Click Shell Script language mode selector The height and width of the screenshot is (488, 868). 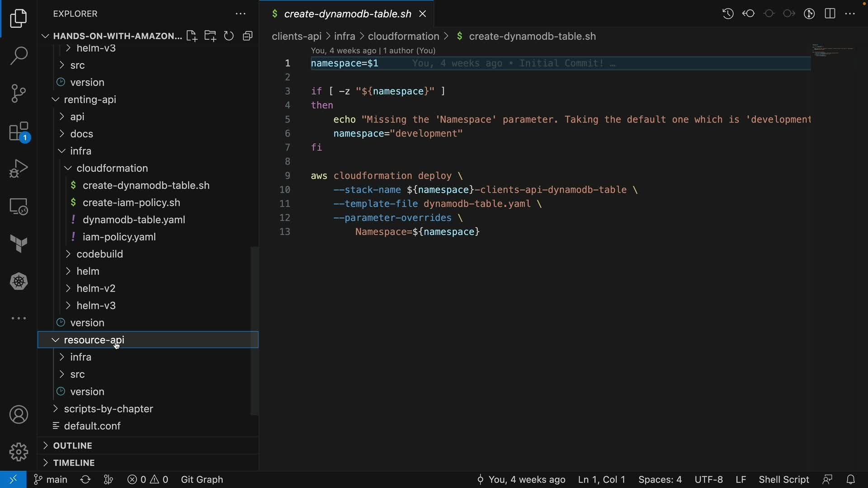coord(783,479)
